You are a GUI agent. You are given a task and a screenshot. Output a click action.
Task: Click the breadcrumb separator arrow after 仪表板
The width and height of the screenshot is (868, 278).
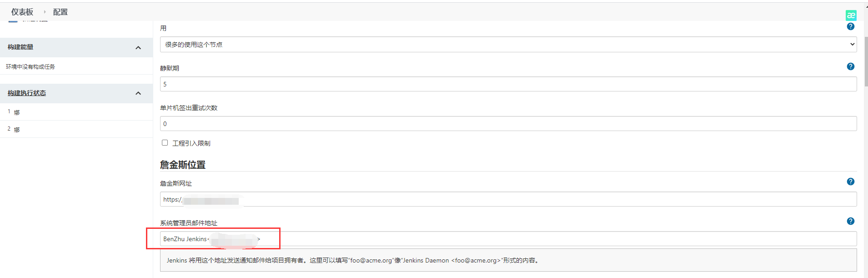45,12
